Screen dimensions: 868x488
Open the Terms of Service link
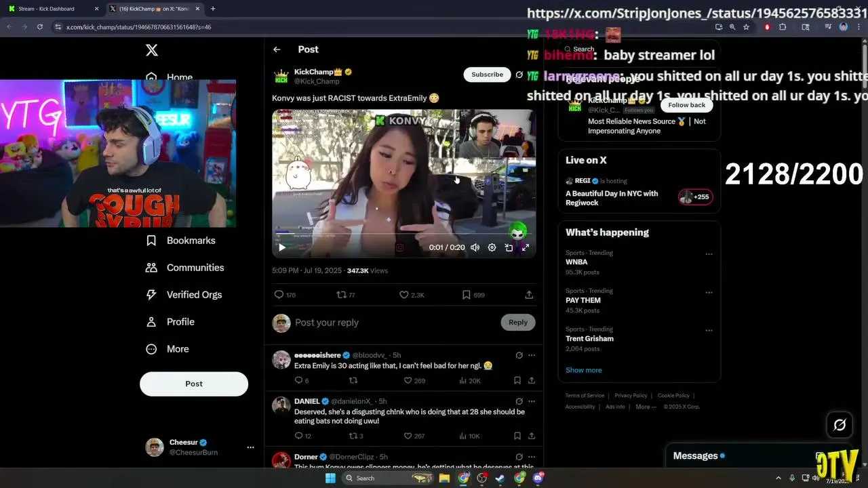pyautogui.click(x=585, y=396)
